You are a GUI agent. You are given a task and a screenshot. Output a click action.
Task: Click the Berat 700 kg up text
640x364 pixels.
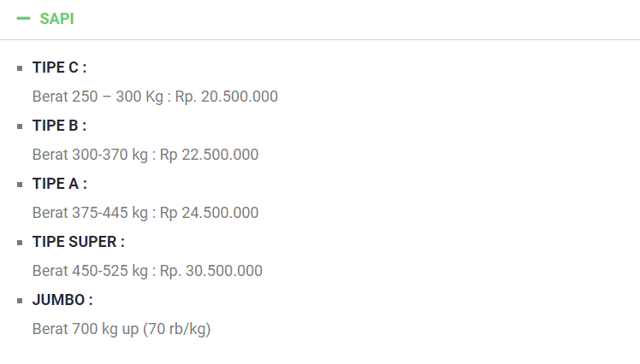pos(86,329)
